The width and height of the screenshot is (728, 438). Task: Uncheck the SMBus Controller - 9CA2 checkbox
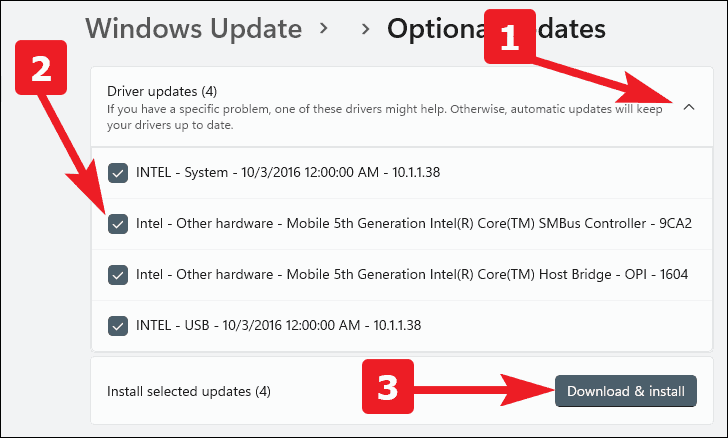point(118,224)
